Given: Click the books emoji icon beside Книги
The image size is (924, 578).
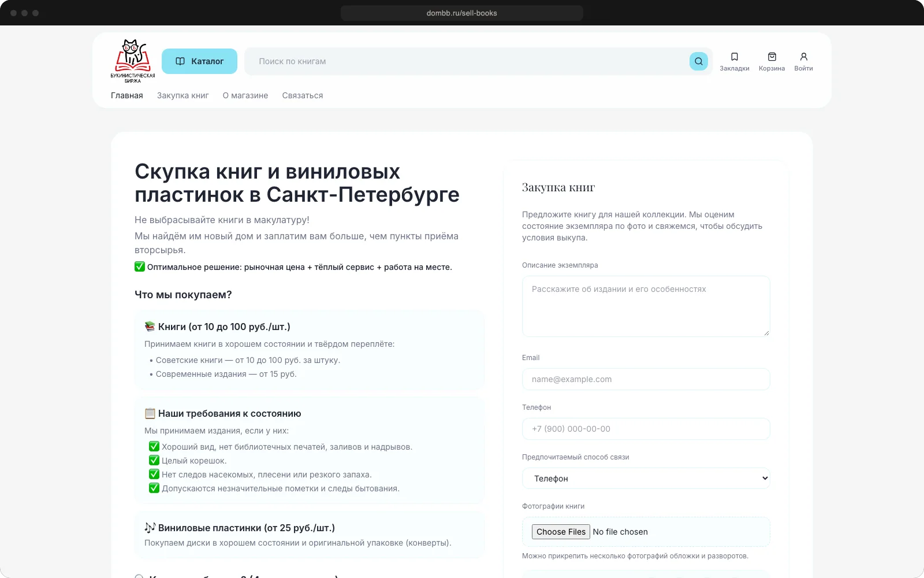Looking at the screenshot, I should [x=150, y=327].
